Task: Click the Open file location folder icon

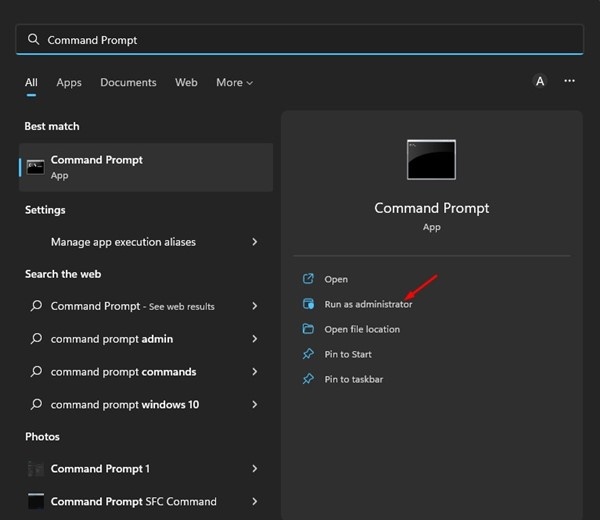Action: pos(308,329)
